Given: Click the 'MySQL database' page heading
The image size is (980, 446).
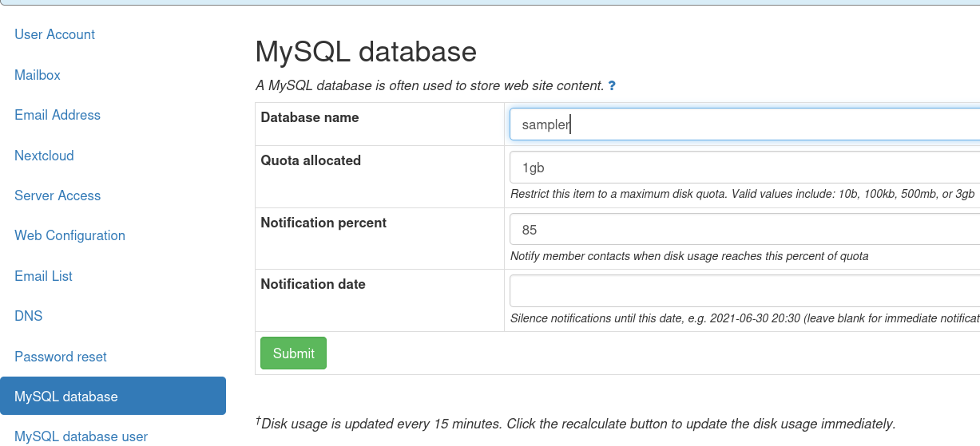Looking at the screenshot, I should pos(366,52).
